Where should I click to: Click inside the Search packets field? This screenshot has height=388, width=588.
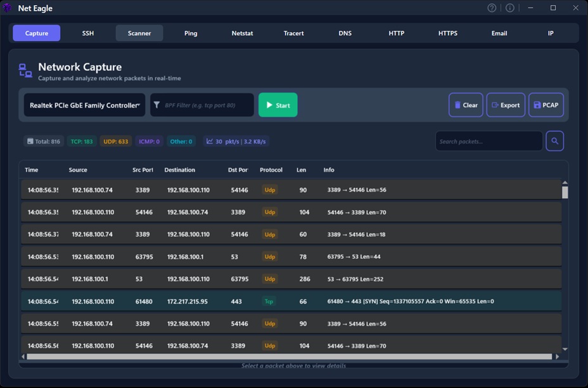pos(488,141)
